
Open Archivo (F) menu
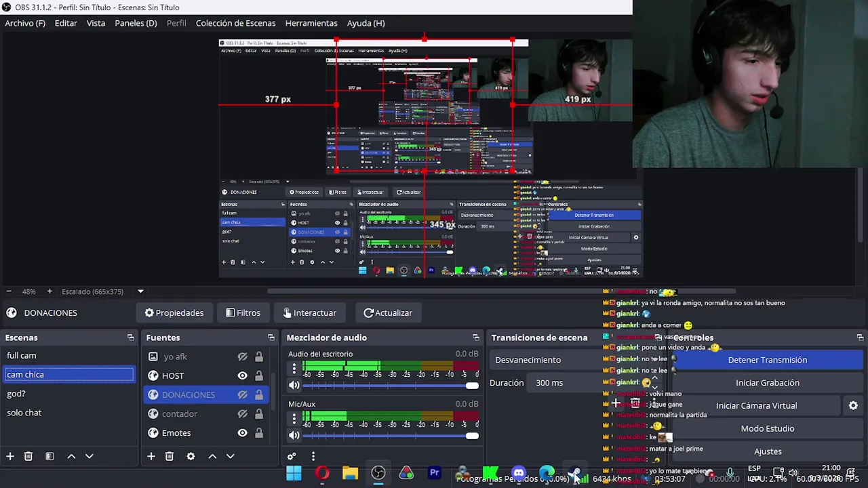(x=25, y=23)
